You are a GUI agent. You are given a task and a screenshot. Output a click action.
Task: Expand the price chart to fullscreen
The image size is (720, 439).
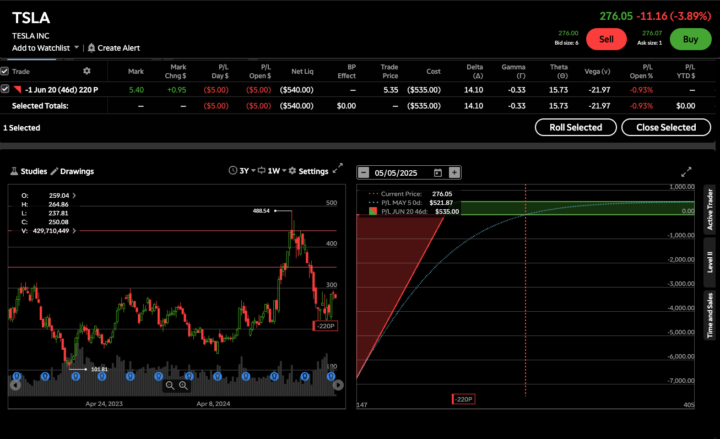click(338, 169)
